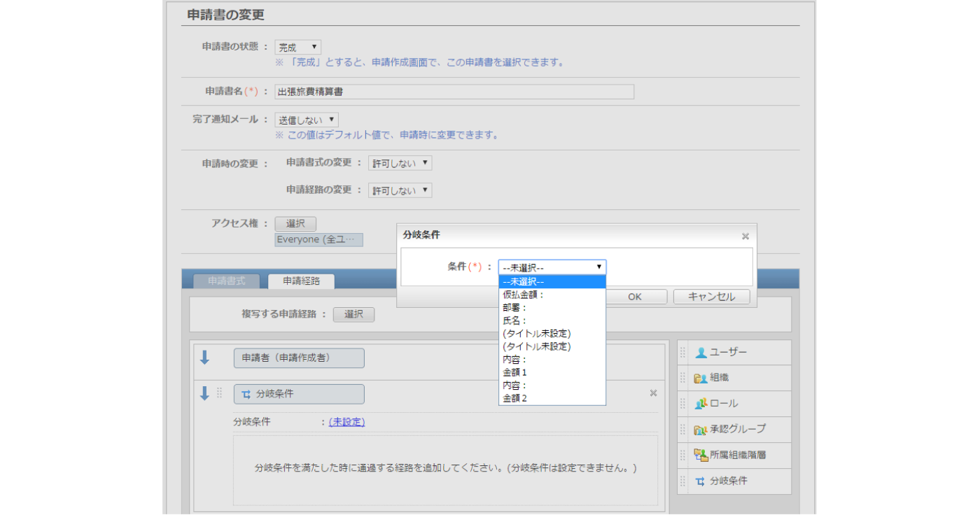
Task: Click the 承認グループ item in the side panel
Action: (x=734, y=430)
